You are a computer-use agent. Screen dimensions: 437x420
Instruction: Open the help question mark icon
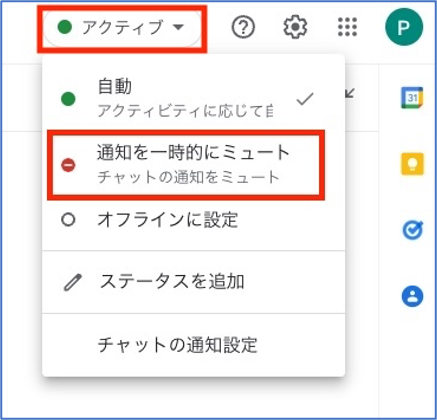coord(243,27)
